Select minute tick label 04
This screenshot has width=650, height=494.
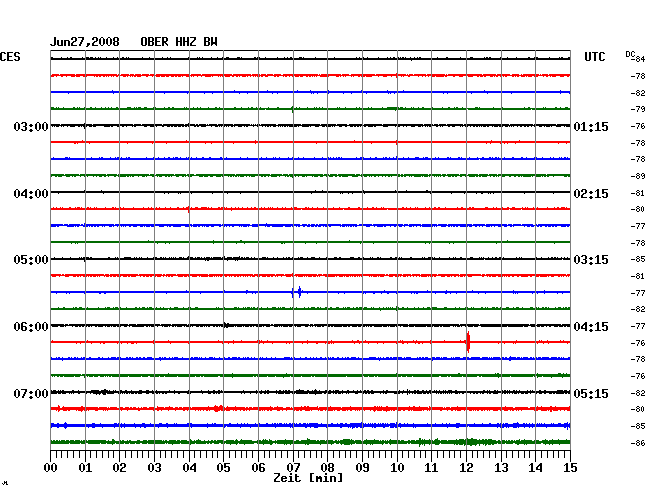[189, 467]
